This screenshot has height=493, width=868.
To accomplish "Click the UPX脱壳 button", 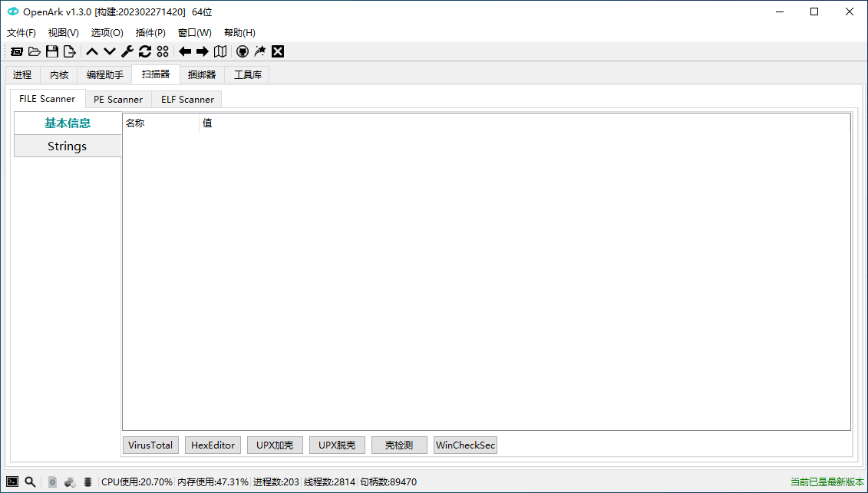I will pos(337,445).
